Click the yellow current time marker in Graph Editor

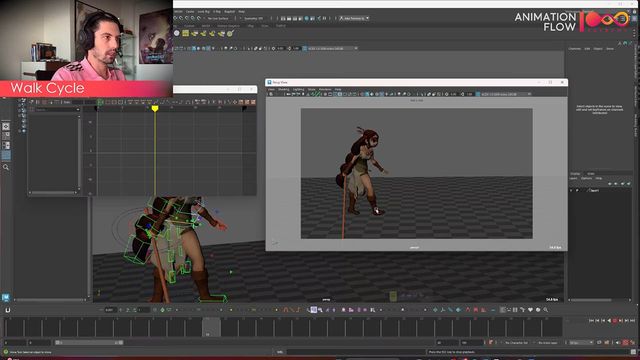pos(155,109)
